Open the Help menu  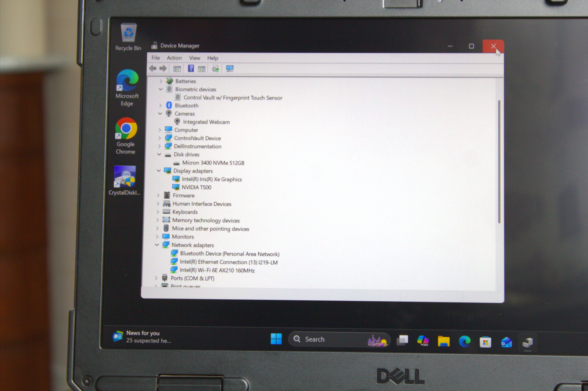pos(212,58)
